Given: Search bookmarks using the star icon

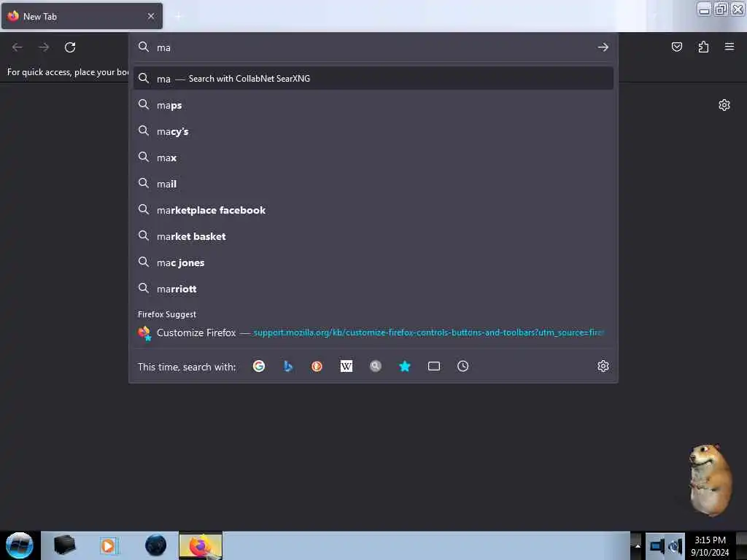Looking at the screenshot, I should 404,366.
